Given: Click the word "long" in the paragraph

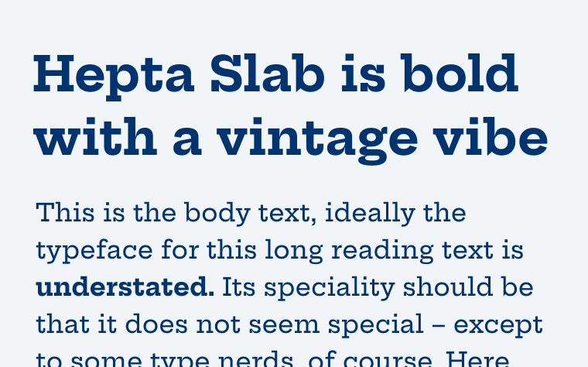Looking at the screenshot, I should coord(294,251).
